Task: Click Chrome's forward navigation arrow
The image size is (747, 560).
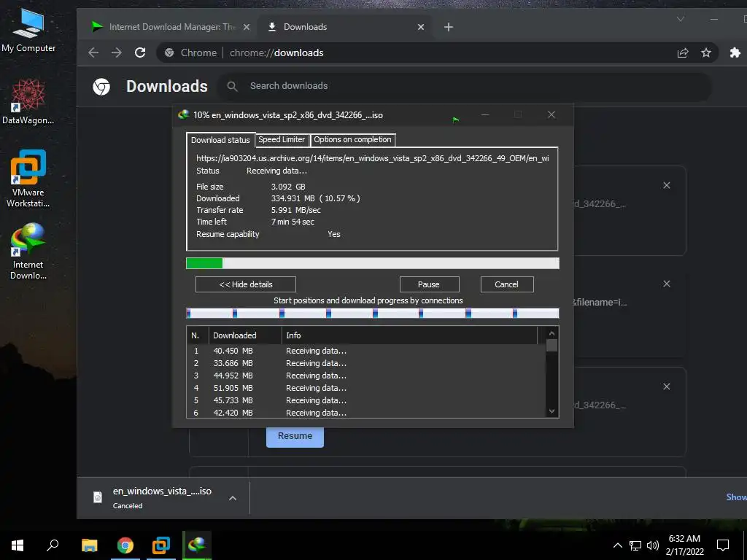Action: click(117, 52)
